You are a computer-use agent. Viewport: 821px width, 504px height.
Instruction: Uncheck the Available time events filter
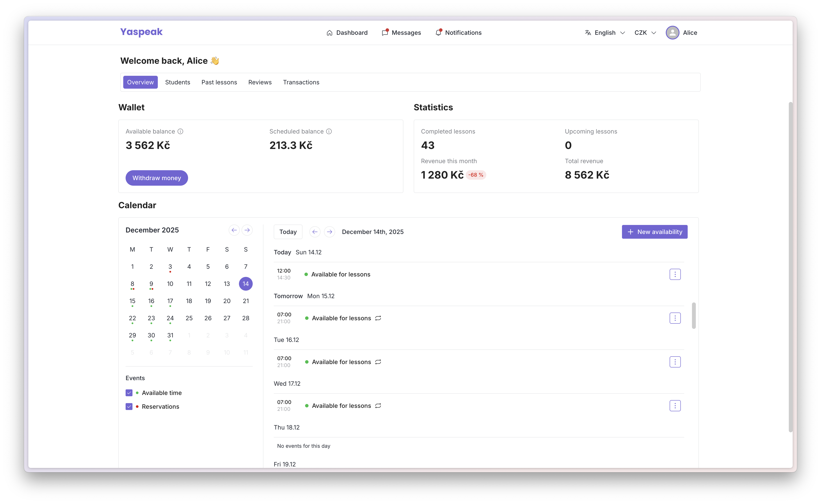(x=129, y=393)
